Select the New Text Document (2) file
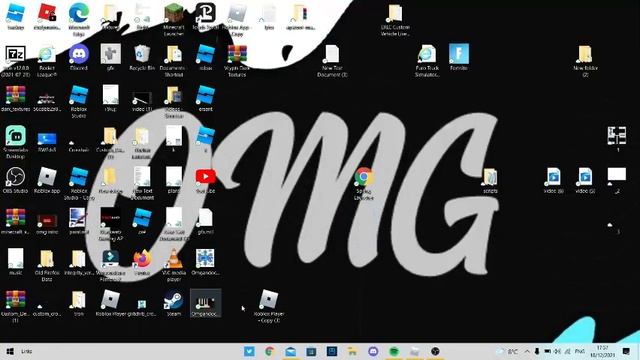 point(332,60)
